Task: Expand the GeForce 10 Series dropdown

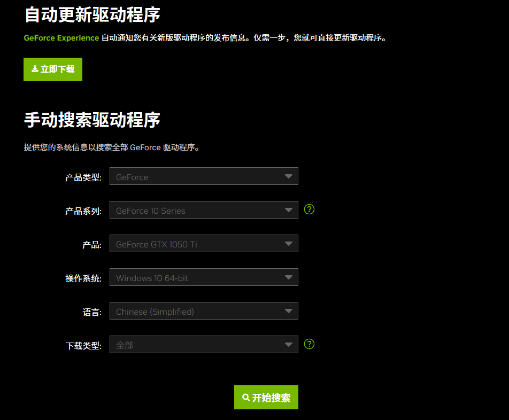Action: [203, 210]
